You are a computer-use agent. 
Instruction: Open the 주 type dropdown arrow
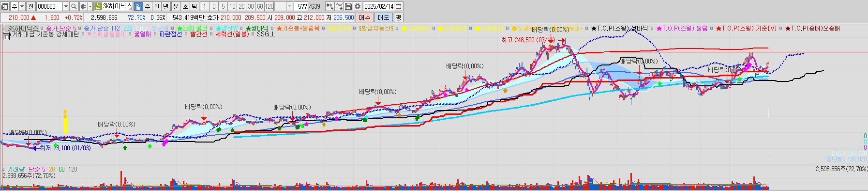coord(22,6)
